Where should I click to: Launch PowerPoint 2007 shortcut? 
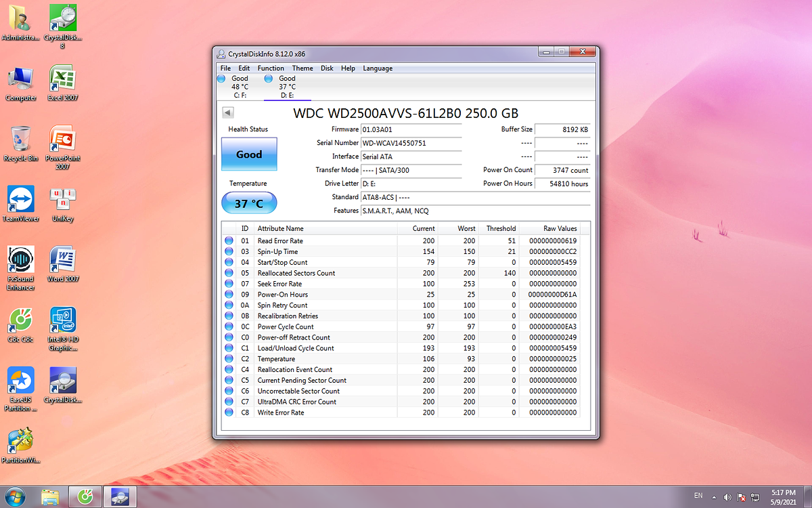click(x=63, y=148)
